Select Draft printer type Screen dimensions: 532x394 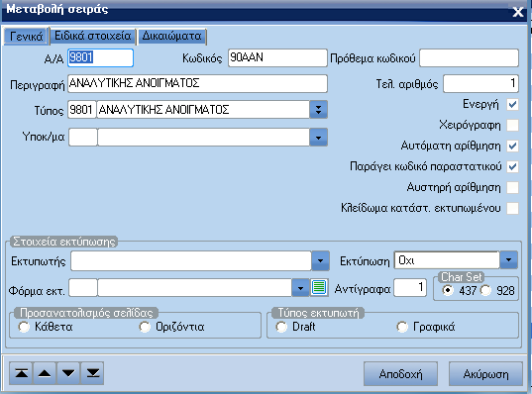pos(281,327)
